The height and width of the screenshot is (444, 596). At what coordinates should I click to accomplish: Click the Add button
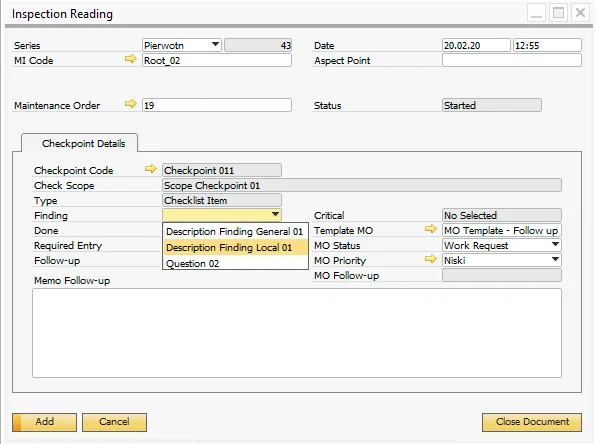tap(44, 422)
